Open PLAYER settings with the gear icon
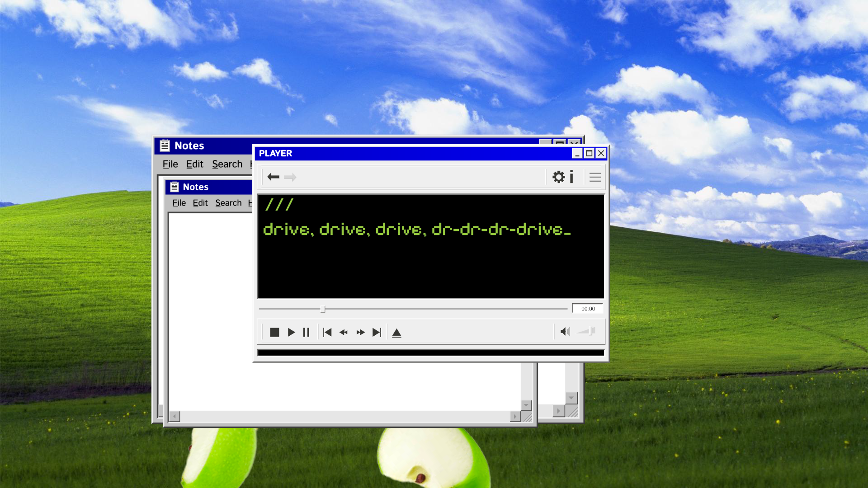Screen dimensions: 868x488 click(559, 177)
